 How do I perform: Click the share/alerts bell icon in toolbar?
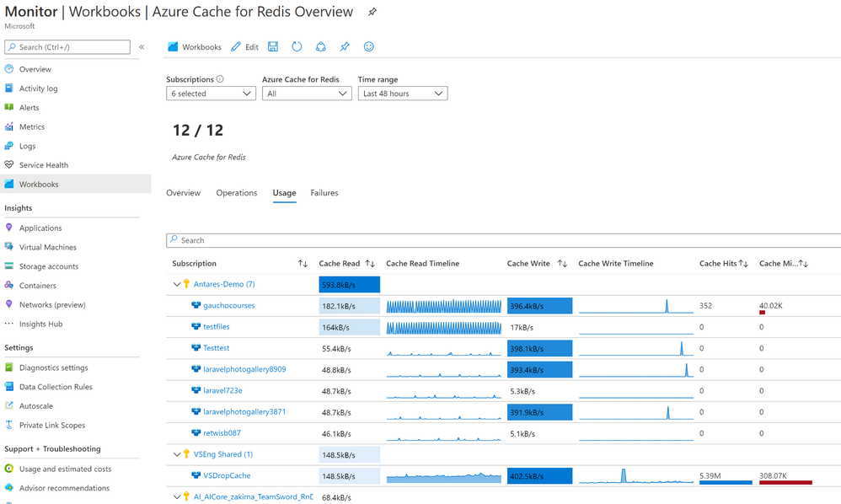click(321, 46)
